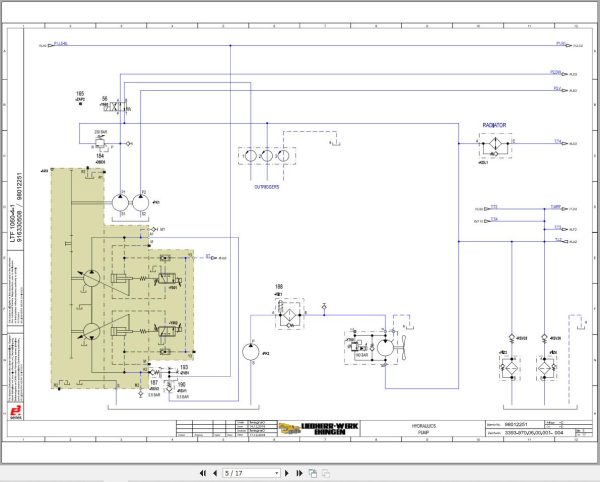Go to the first page

click(x=203, y=473)
